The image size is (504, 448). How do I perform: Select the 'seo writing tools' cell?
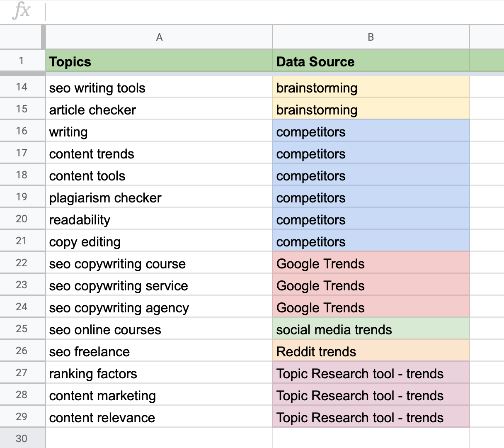(159, 88)
